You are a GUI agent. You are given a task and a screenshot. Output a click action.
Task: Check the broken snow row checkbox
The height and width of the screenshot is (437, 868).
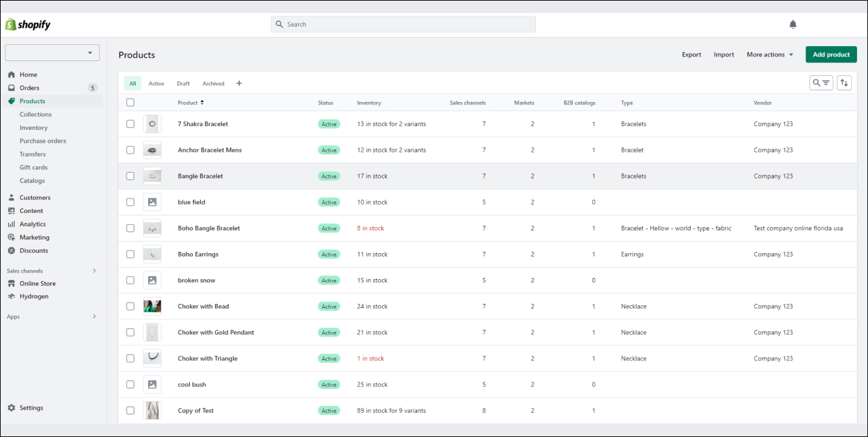(x=131, y=281)
